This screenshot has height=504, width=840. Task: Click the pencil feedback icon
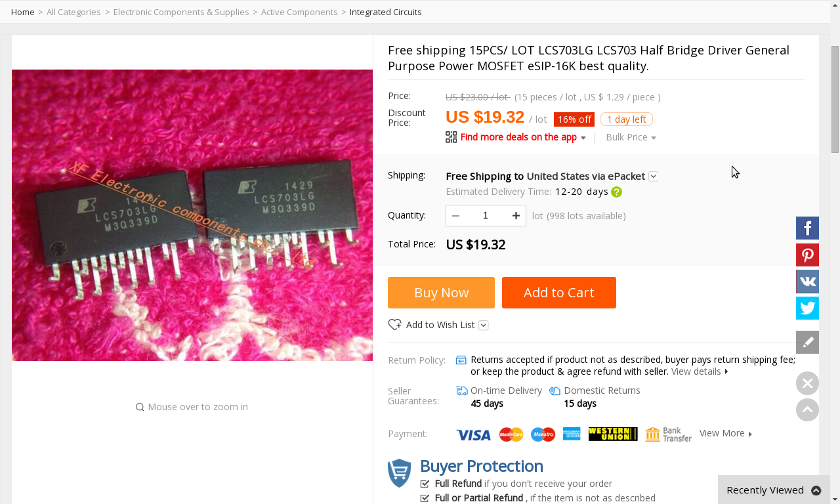[807, 342]
